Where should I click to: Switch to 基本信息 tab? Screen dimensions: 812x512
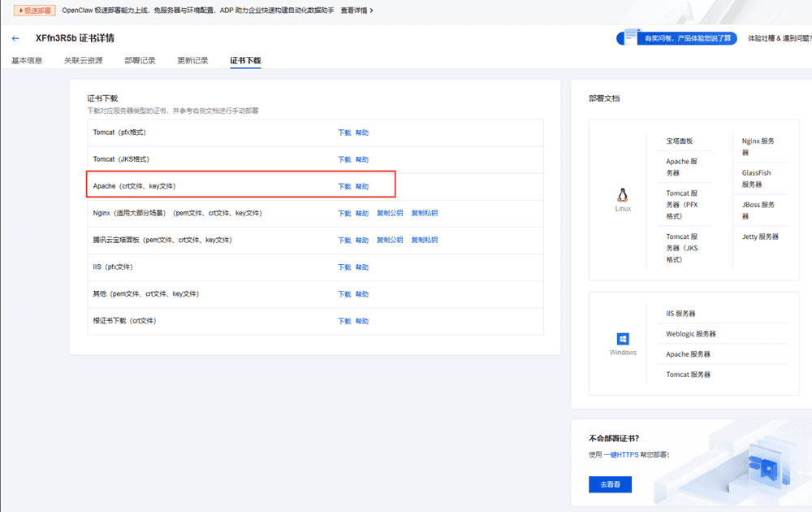[x=27, y=61]
